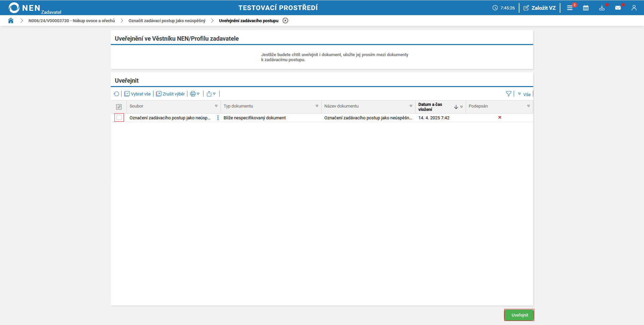
Task: Expand the Typ dokumentu column dropdown
Action: pyautogui.click(x=317, y=106)
